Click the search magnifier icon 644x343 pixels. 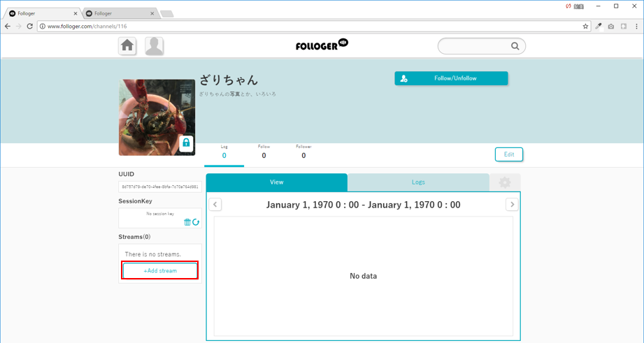[x=515, y=46]
